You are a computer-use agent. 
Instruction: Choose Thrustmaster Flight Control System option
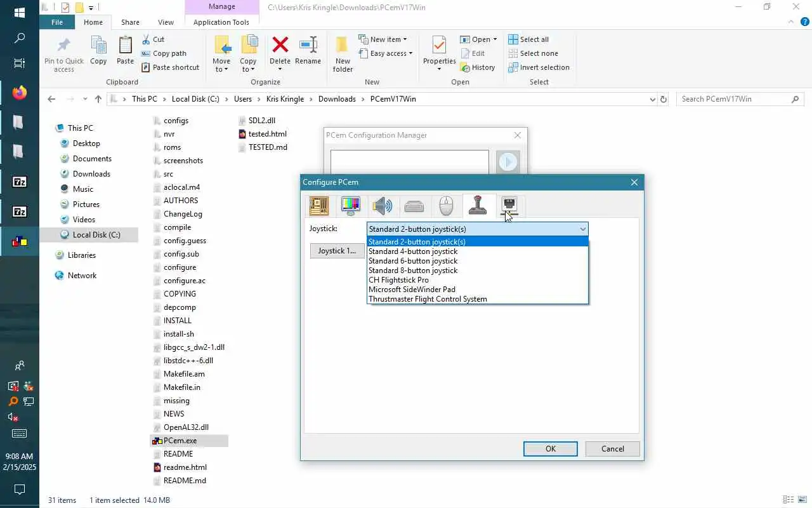point(478,299)
